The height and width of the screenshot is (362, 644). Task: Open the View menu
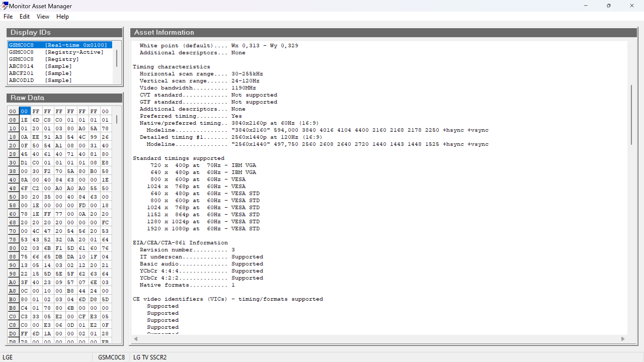click(x=43, y=16)
